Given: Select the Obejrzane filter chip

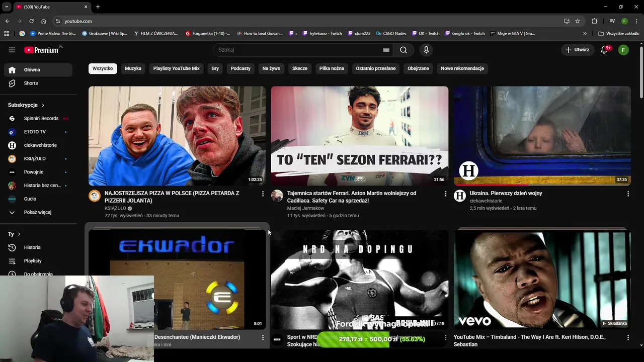Looking at the screenshot, I should (418, 68).
